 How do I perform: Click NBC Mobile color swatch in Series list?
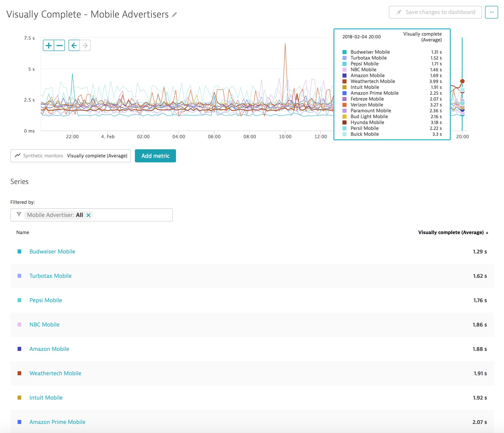19,325
